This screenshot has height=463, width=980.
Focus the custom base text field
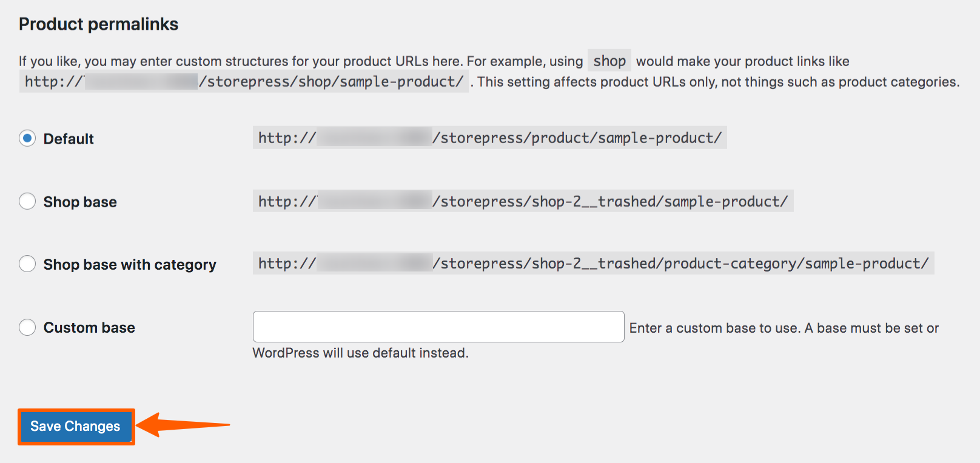point(438,327)
